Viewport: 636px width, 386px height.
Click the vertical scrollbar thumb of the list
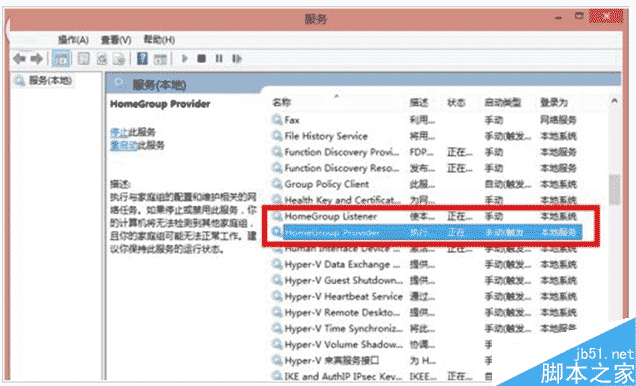click(x=615, y=190)
